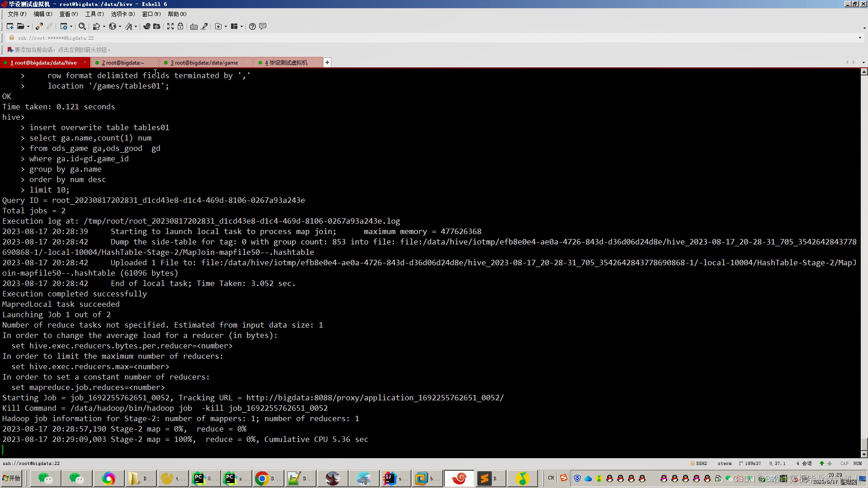The height and width of the screenshot is (488, 868).
Task: Open the 查看(V) menu
Action: click(68, 14)
